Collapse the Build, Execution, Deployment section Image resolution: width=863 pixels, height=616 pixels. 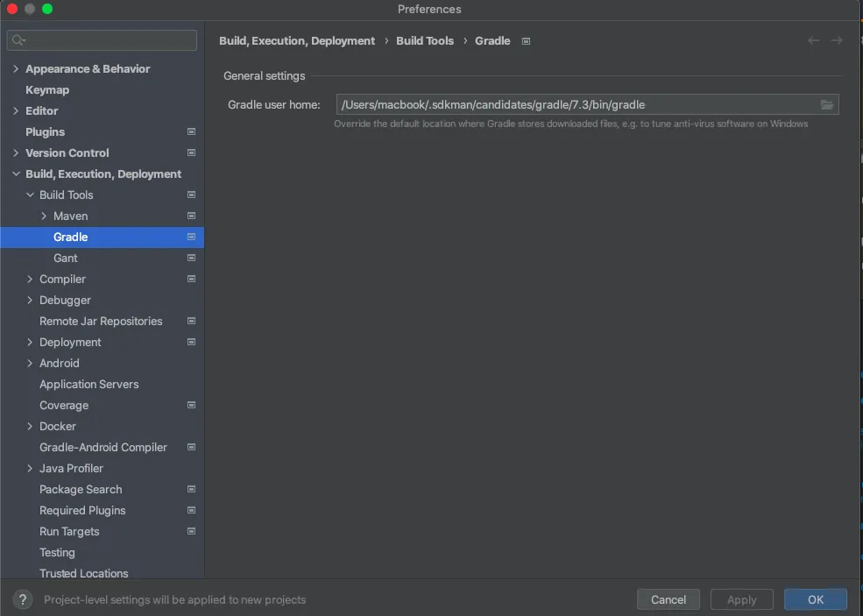pos(16,173)
